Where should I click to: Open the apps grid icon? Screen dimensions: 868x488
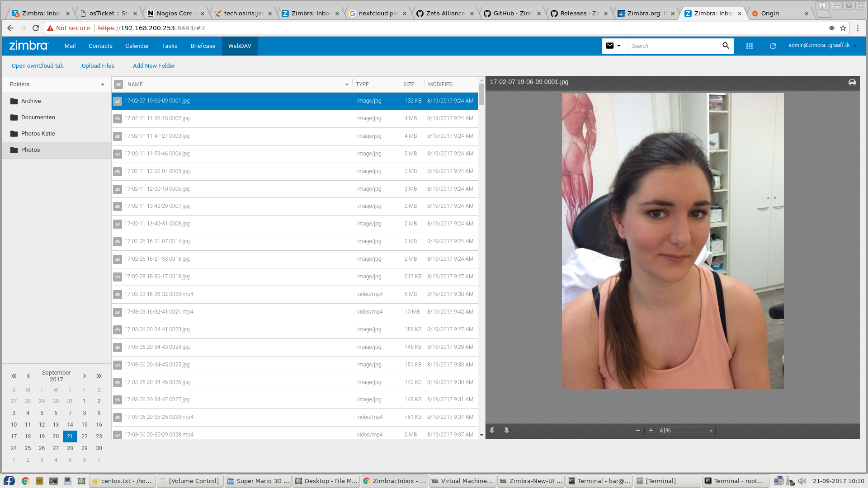pos(750,46)
